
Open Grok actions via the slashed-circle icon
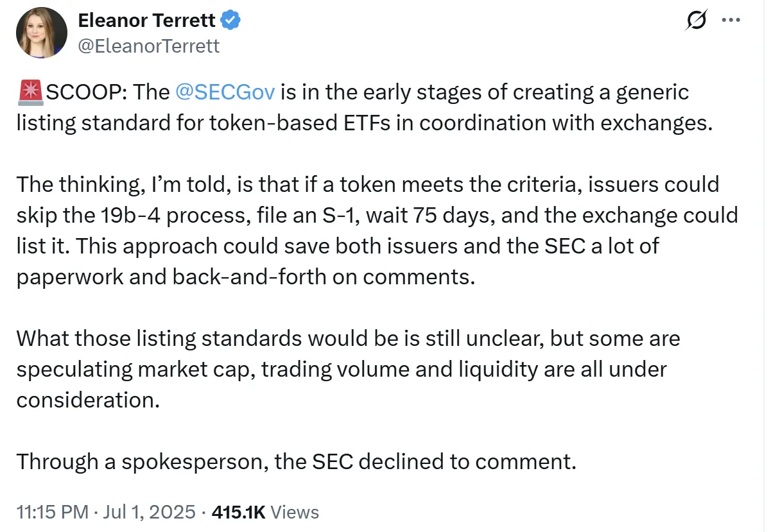coord(697,22)
